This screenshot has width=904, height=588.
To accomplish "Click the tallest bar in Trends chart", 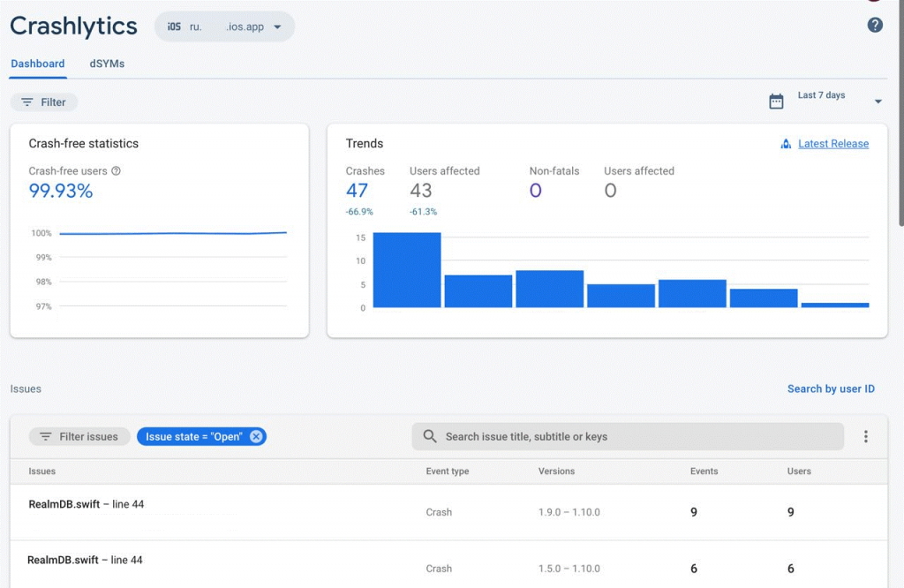I will click(x=407, y=270).
